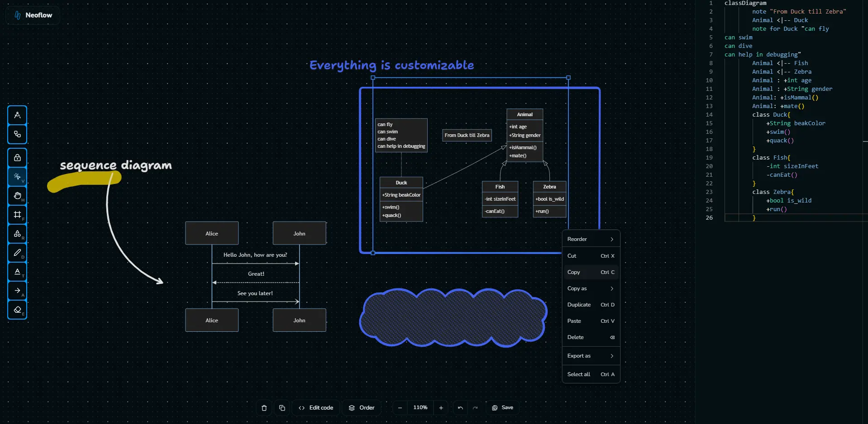
Task: Select the Arrow tool
Action: pyautogui.click(x=17, y=291)
